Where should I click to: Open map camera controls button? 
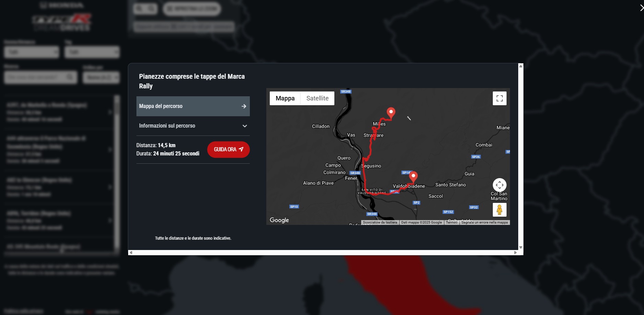coord(499,185)
